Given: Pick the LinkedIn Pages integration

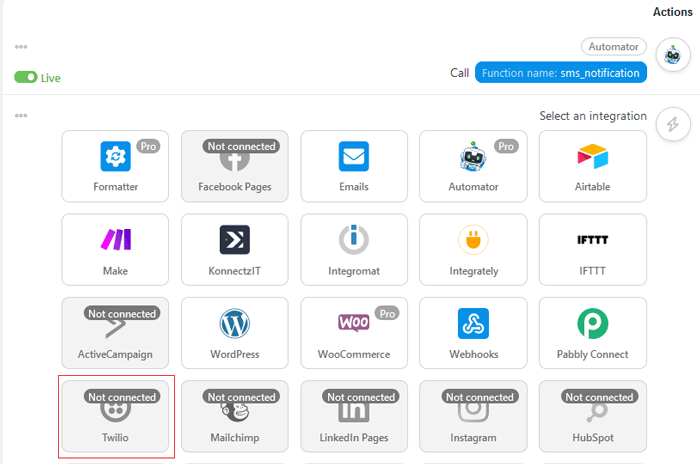Looking at the screenshot, I should (x=354, y=416).
